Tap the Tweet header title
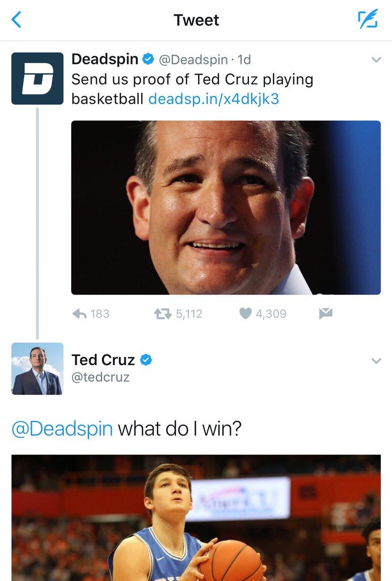This screenshot has width=392, height=581. (196, 20)
